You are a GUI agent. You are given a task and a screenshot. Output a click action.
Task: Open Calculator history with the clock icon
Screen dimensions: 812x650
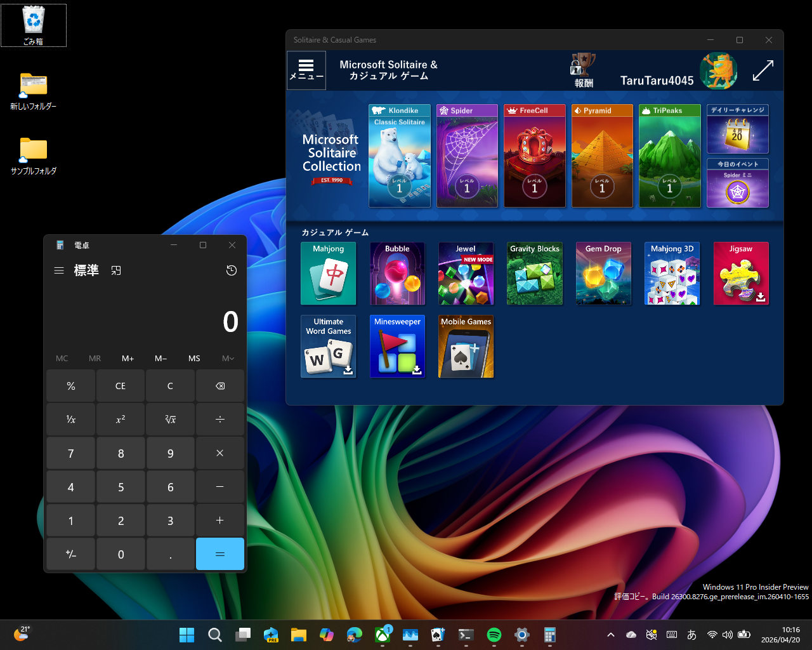(231, 270)
